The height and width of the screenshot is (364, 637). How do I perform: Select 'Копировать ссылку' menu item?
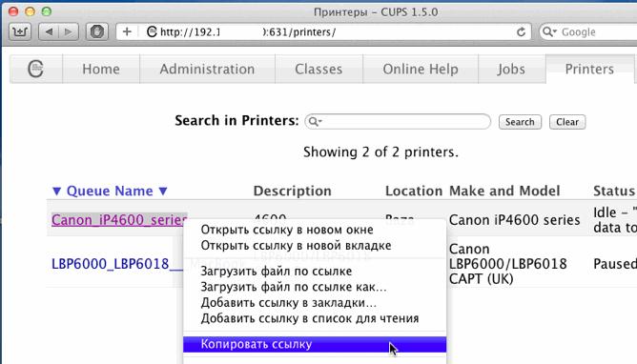[x=315, y=344]
